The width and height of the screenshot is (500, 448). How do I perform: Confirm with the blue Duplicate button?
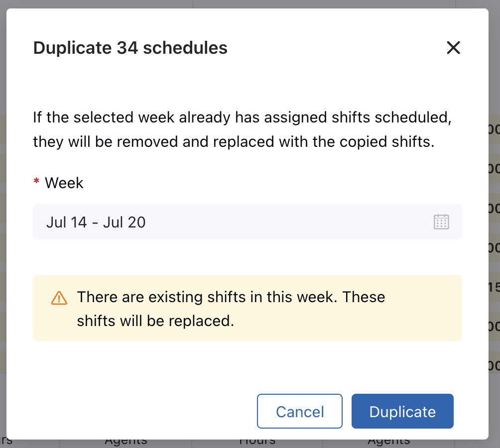point(402,411)
